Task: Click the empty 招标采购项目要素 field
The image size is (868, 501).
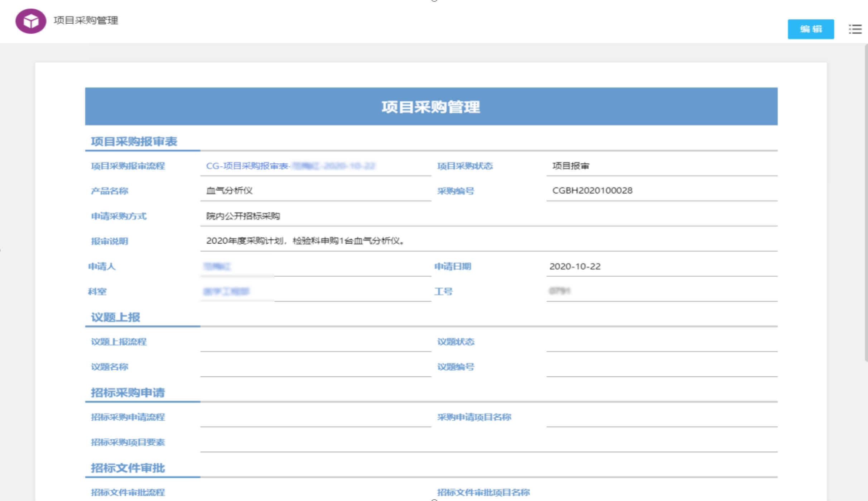Action: click(489, 442)
